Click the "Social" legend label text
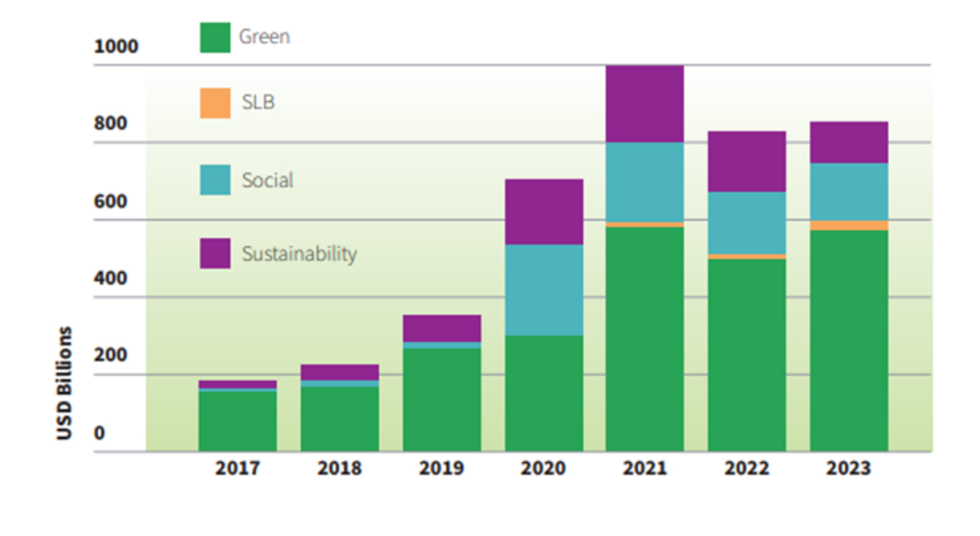 click(267, 180)
